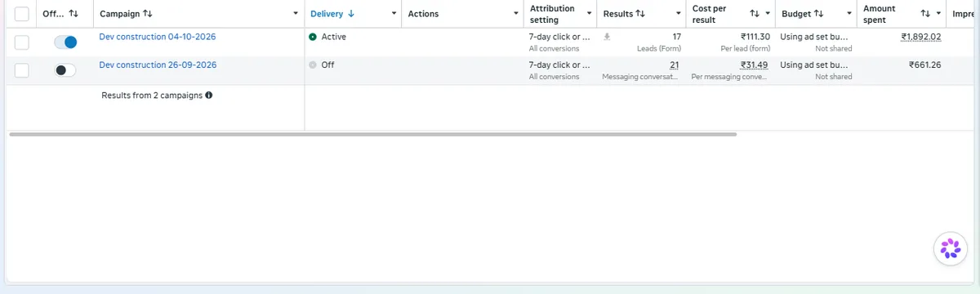The image size is (980, 294).
Task: Click the Attribution setting column header
Action: click(552, 14)
